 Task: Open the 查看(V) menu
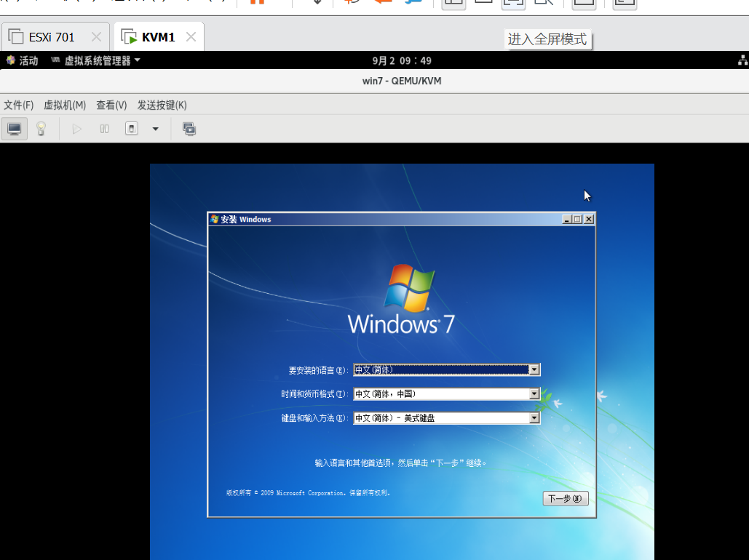pos(111,105)
